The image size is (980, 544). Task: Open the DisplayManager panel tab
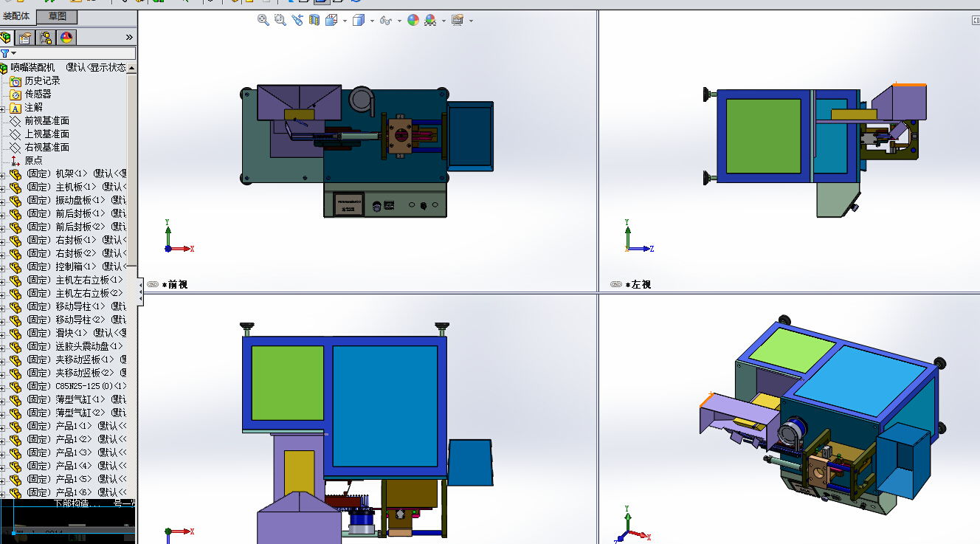point(66,38)
